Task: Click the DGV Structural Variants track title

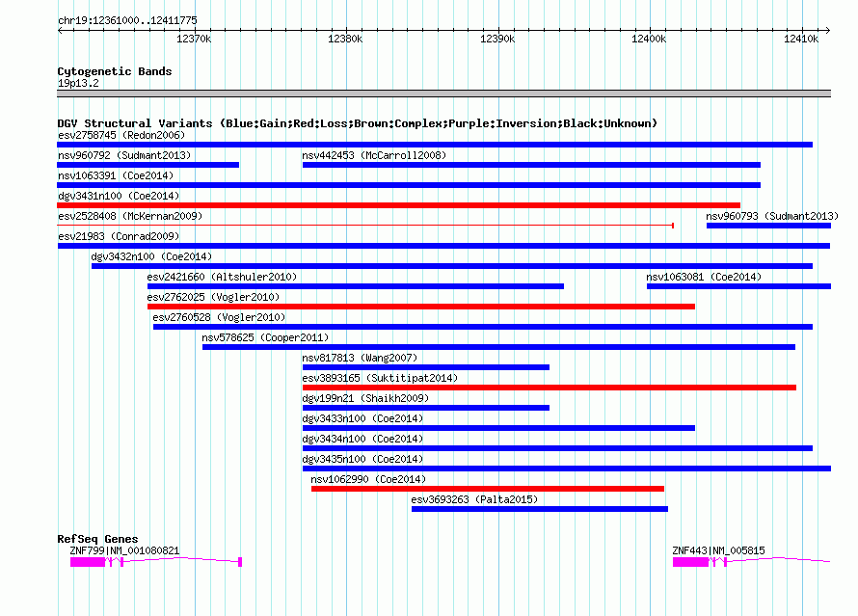Action: 358,123
